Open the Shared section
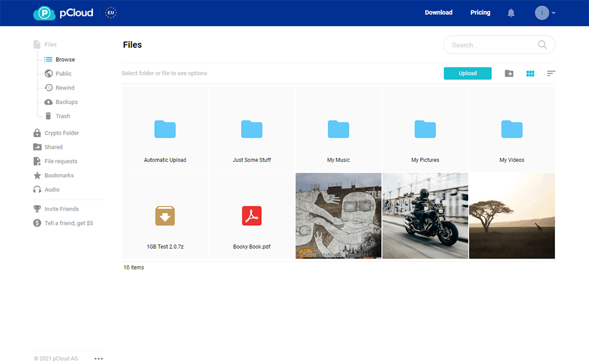 [x=53, y=146]
